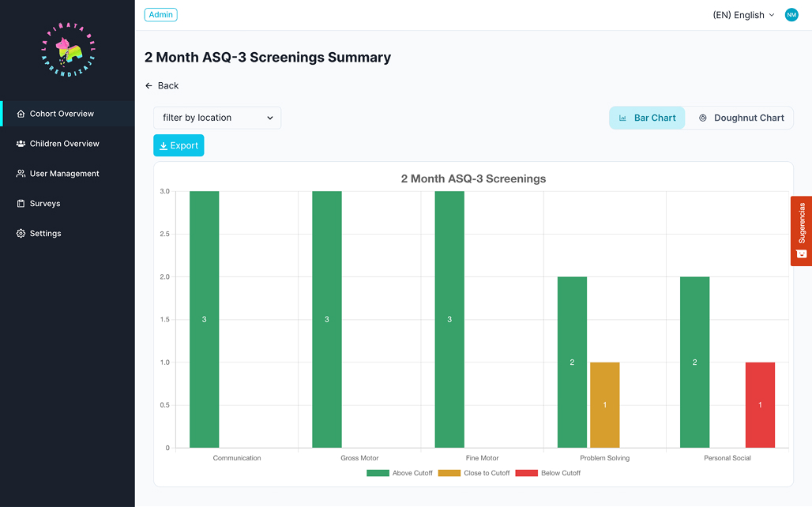Click the Cohort Overview home icon

[x=21, y=114]
